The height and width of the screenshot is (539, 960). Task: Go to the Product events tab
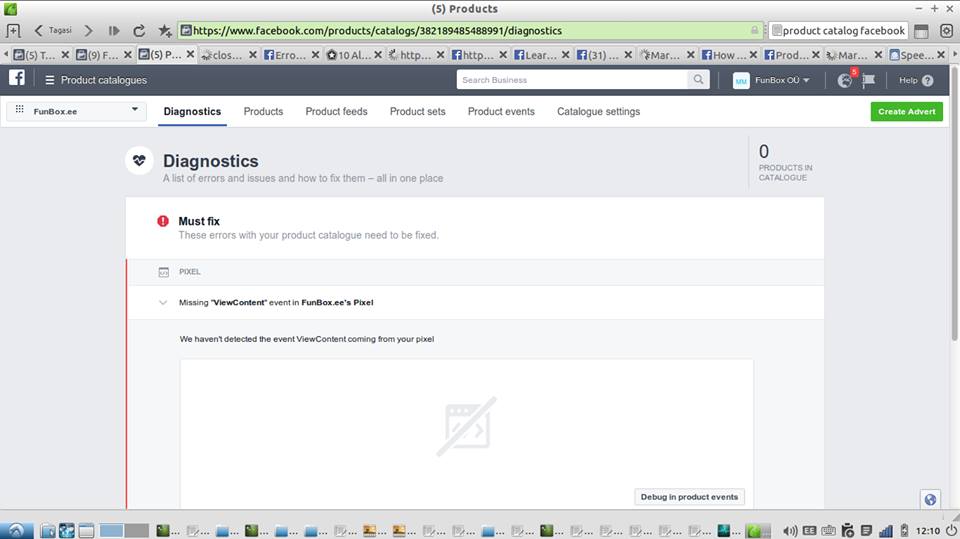[x=501, y=111]
